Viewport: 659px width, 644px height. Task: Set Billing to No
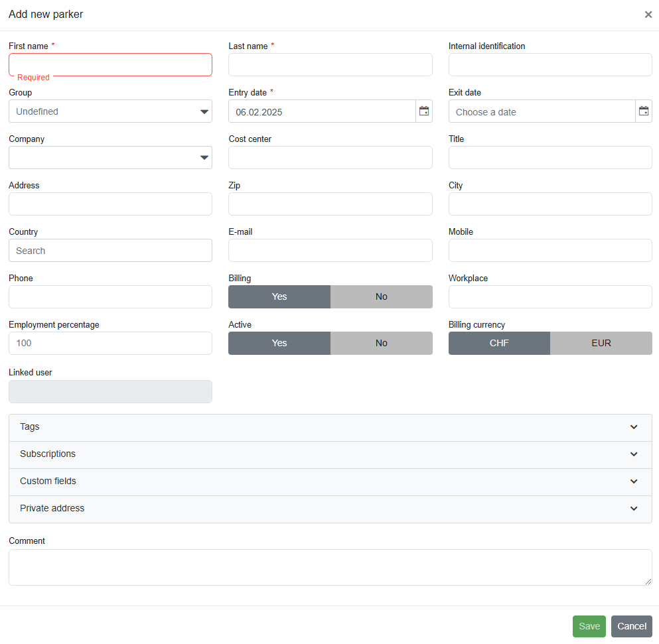coord(382,296)
